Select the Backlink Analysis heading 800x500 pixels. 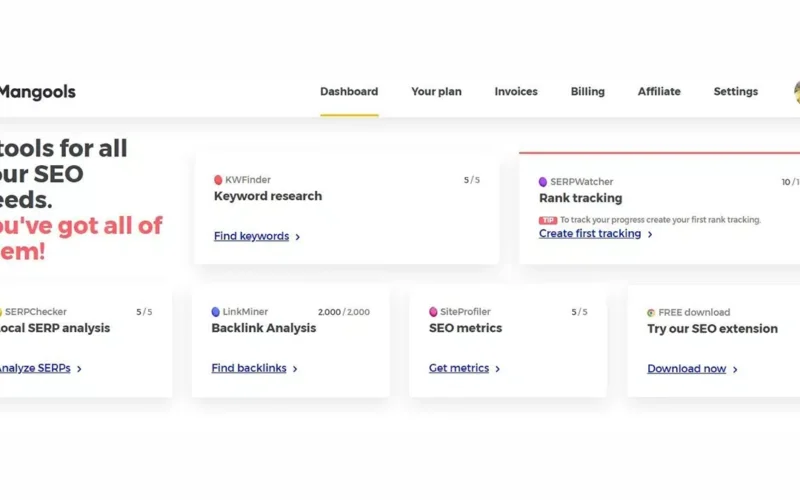[x=264, y=328]
